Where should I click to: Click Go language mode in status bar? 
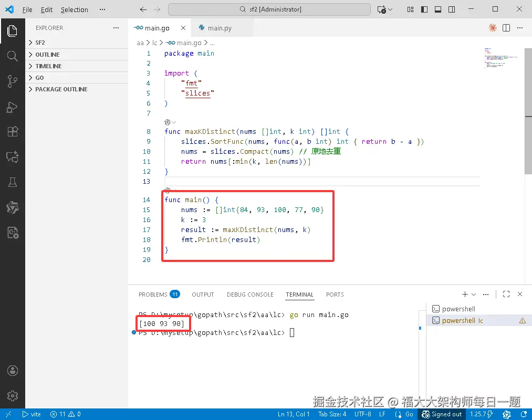404,414
